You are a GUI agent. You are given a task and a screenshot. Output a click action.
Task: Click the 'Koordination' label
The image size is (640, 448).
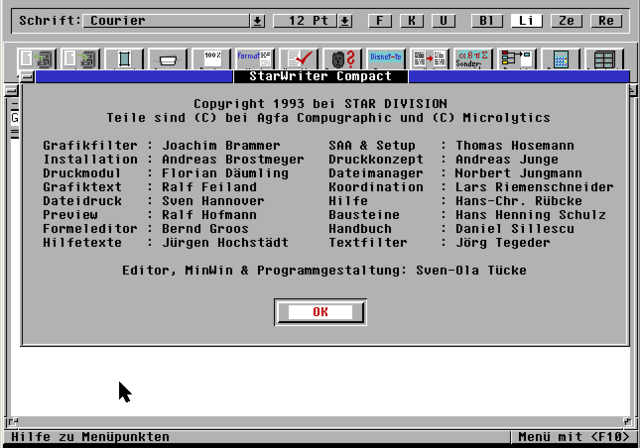point(376,187)
